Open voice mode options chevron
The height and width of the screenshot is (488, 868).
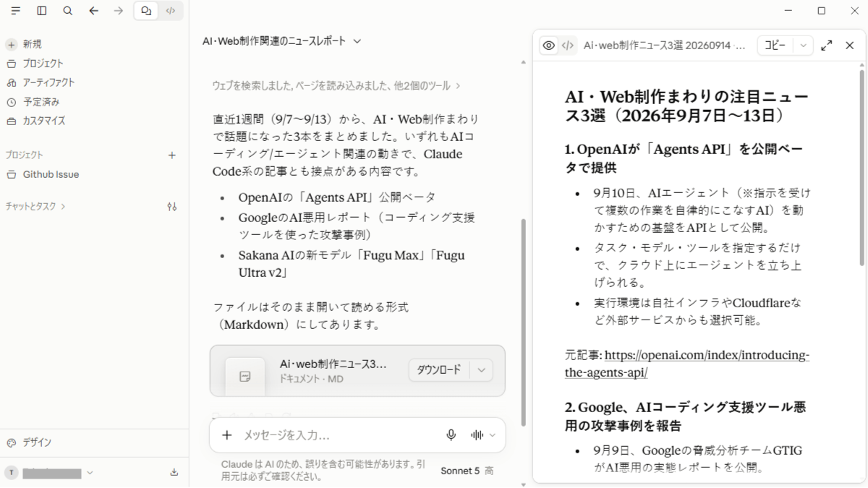click(x=493, y=435)
